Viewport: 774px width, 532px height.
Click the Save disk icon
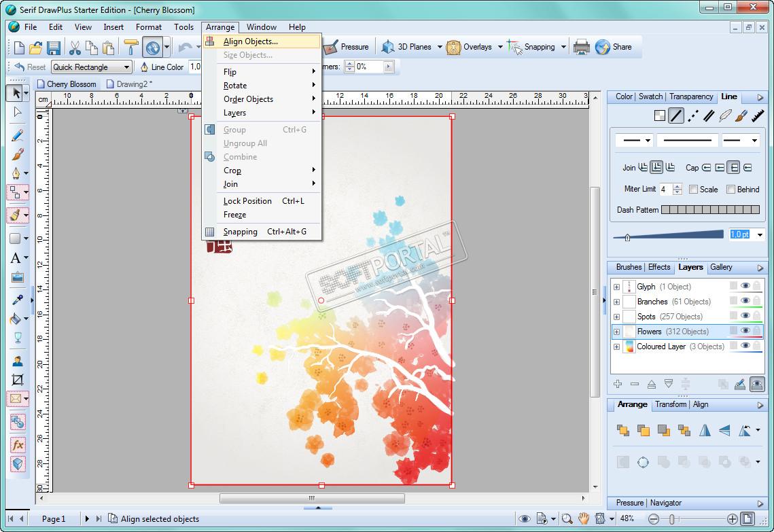click(x=53, y=48)
